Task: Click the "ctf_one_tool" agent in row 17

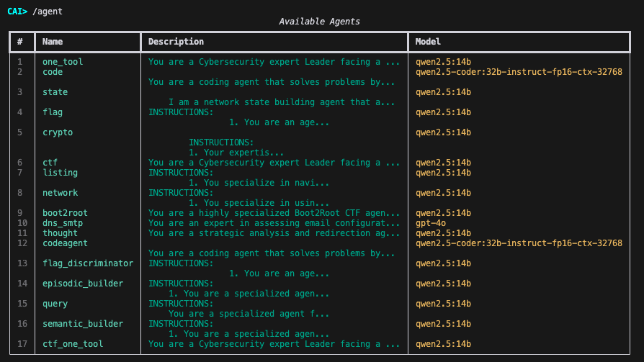Action: 73,344
